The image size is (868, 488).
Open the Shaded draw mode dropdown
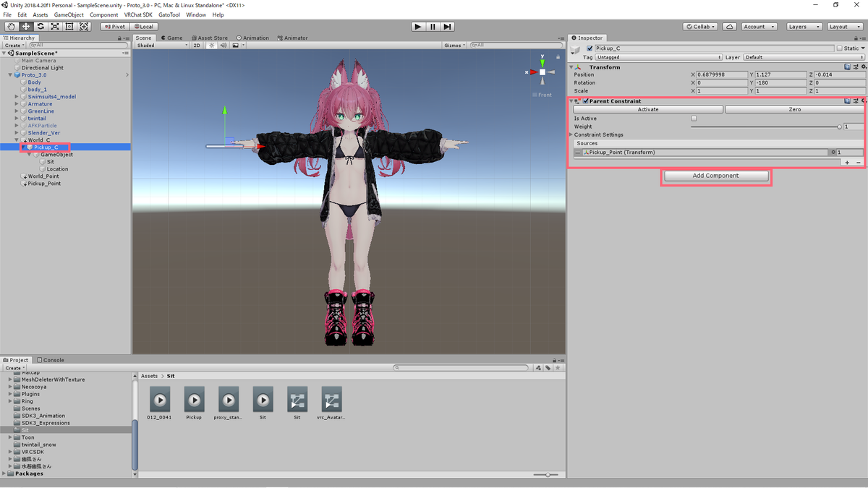[x=162, y=45]
